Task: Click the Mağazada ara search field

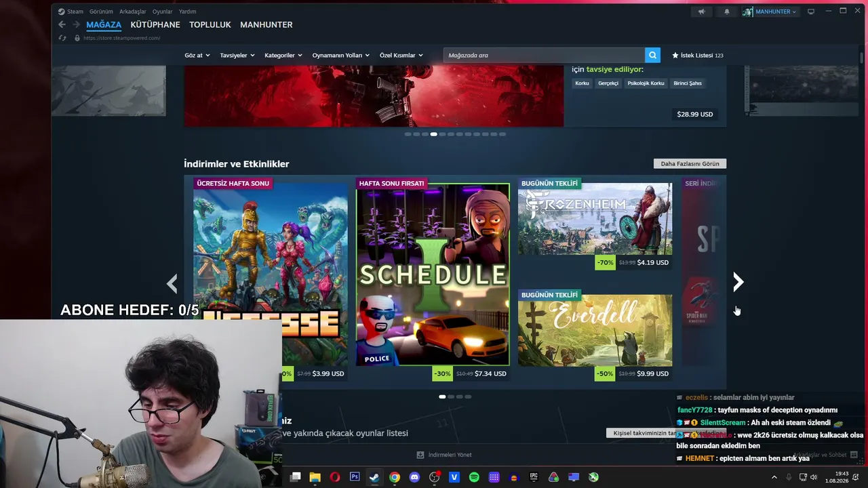Action: (x=544, y=56)
